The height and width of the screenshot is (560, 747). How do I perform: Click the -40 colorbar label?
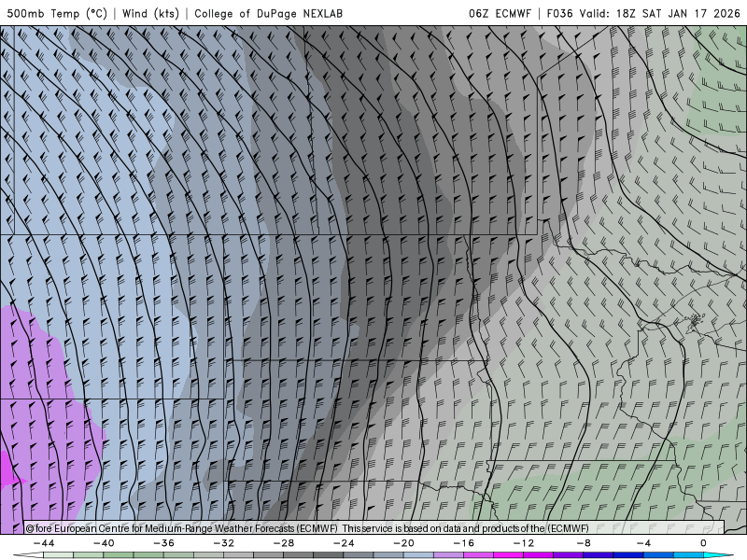pos(104,543)
